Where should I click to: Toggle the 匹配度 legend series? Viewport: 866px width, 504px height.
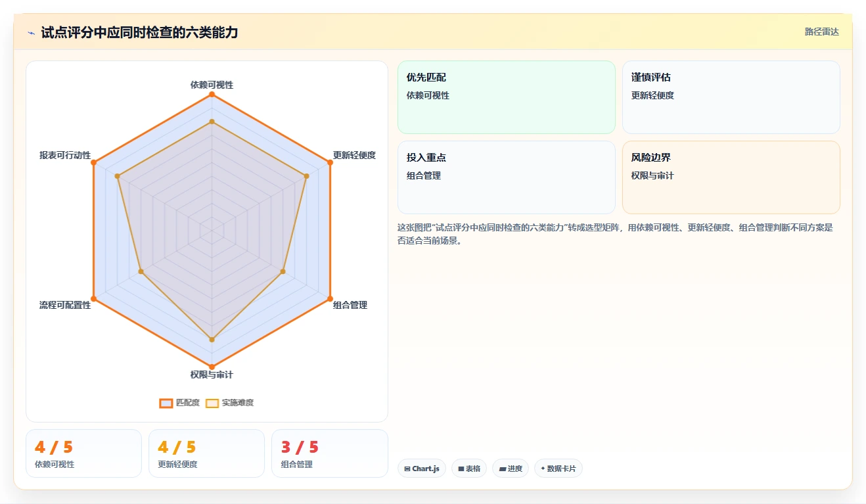(x=179, y=403)
